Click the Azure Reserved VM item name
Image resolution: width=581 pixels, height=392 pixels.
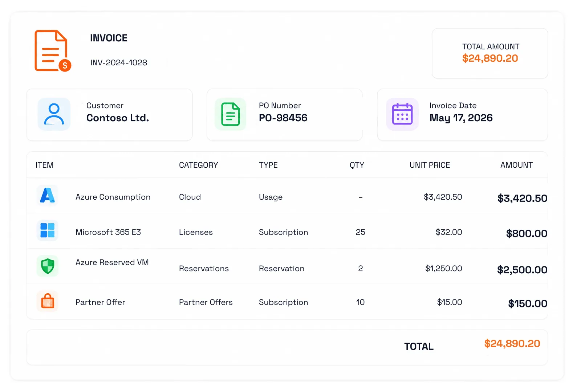tap(112, 262)
